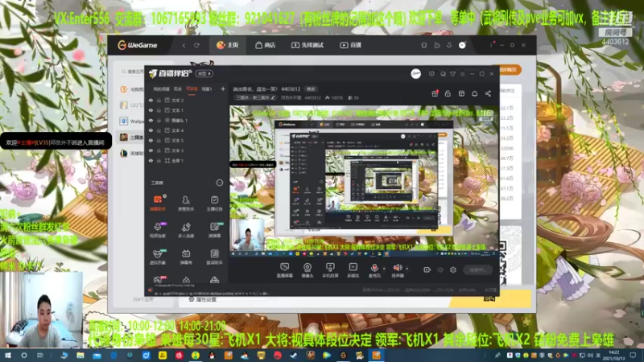Click the 修改 button next to stream title
This screenshot has width=644, height=362.
coord(311,89)
